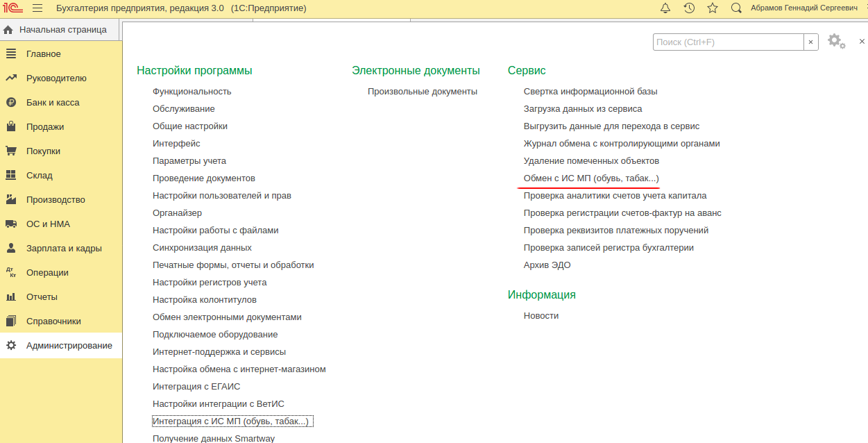Open Удаление помеченных объектов
Image resolution: width=868 pixels, height=443 pixels.
[591, 160]
